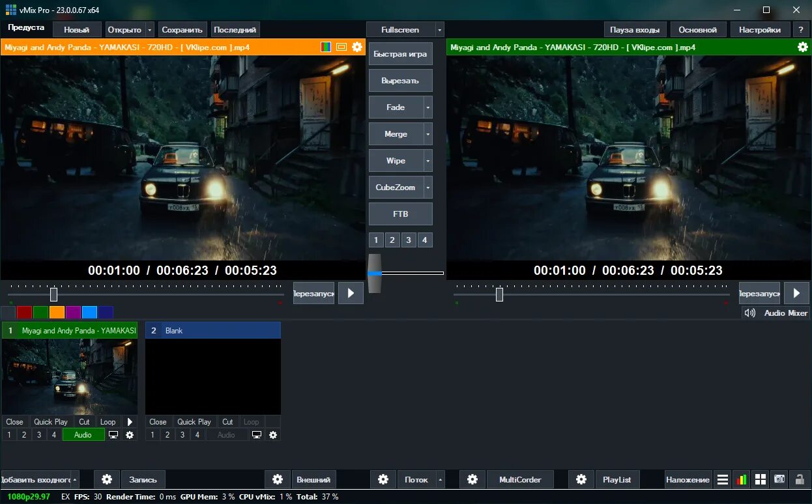The height and width of the screenshot is (504, 812).
Task: Expand the Открыто dropdown arrow
Action: tap(150, 29)
